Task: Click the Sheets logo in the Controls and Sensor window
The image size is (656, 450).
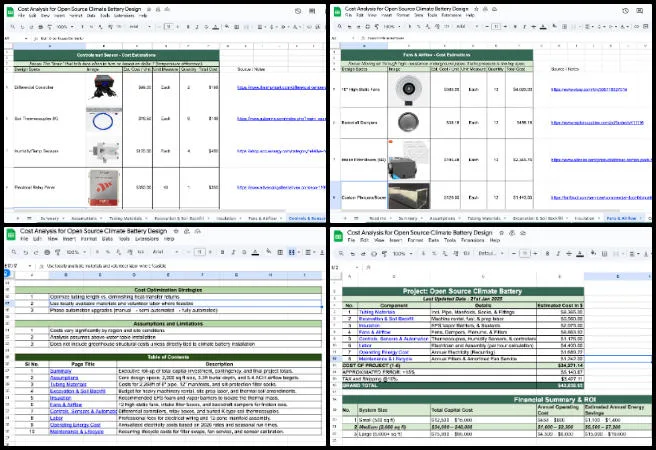Action: coord(9,11)
